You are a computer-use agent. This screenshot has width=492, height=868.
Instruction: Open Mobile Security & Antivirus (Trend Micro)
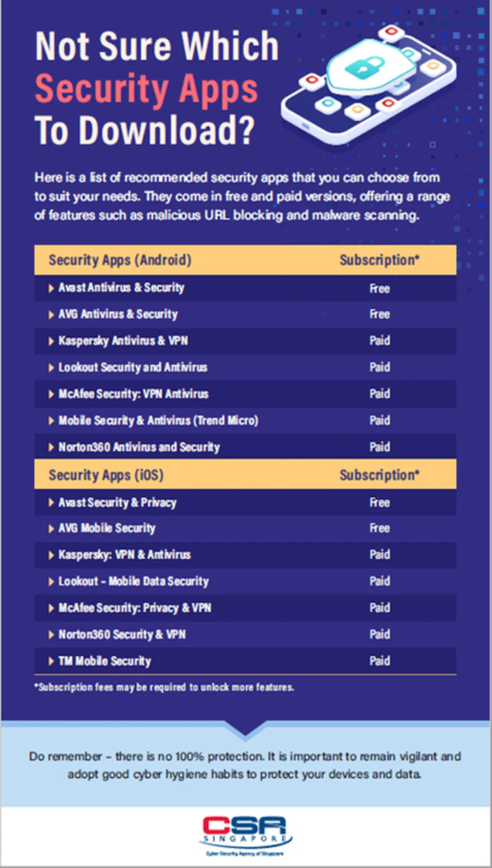point(158,420)
